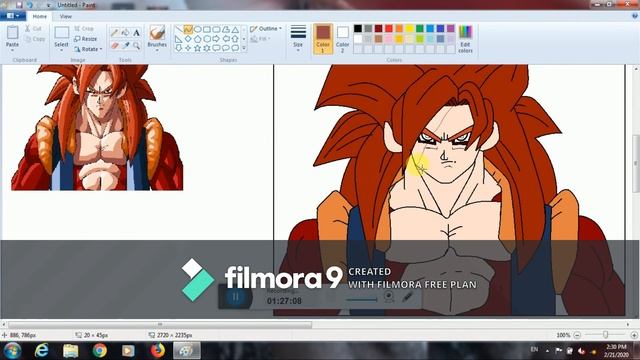
Task: Switch to the View ribbon tab
Action: [x=65, y=16]
